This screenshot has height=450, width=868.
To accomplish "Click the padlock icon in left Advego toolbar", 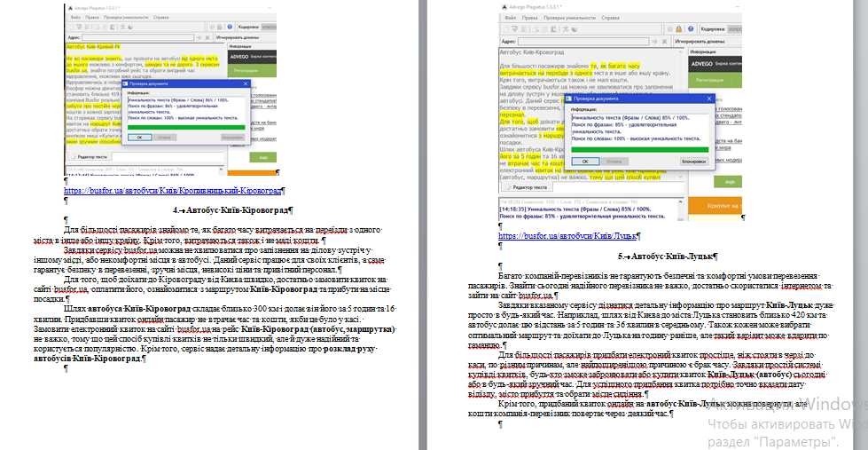I will coord(220,26).
